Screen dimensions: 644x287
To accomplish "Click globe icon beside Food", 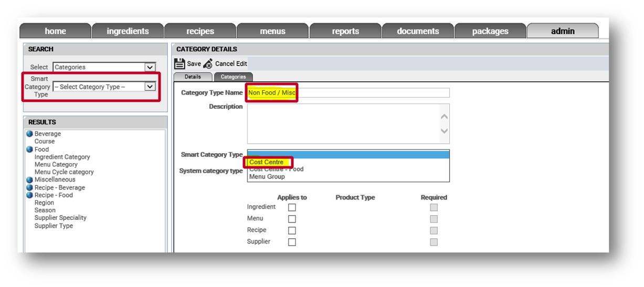I will (x=30, y=150).
